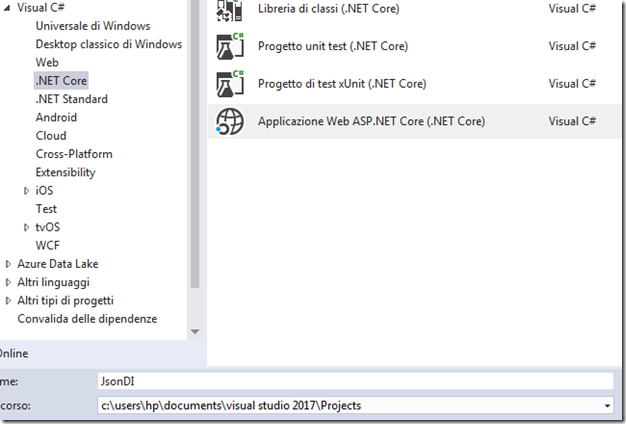Select the Cross-Platform category
626x424 pixels.
point(74,154)
